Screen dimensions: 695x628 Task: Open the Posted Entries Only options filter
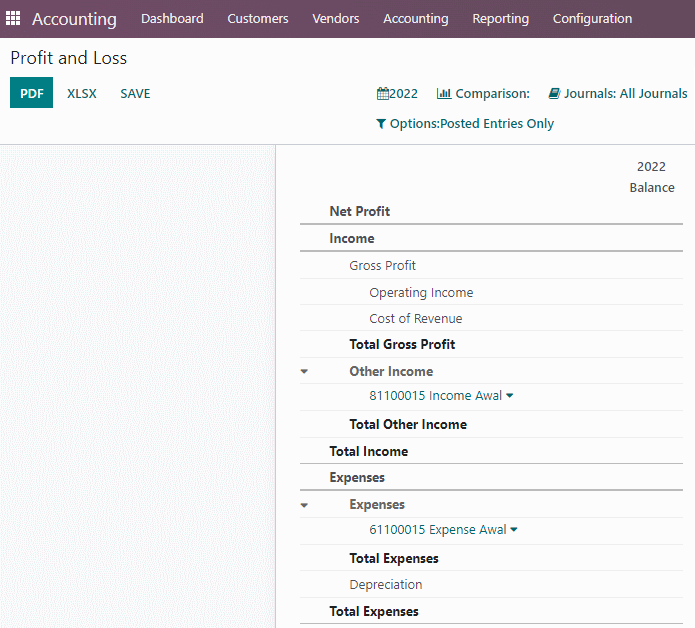click(x=472, y=124)
